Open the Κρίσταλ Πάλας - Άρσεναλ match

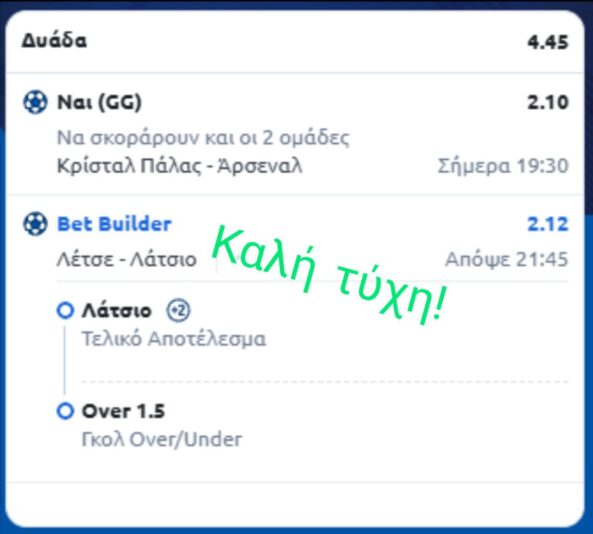pyautogui.click(x=180, y=166)
